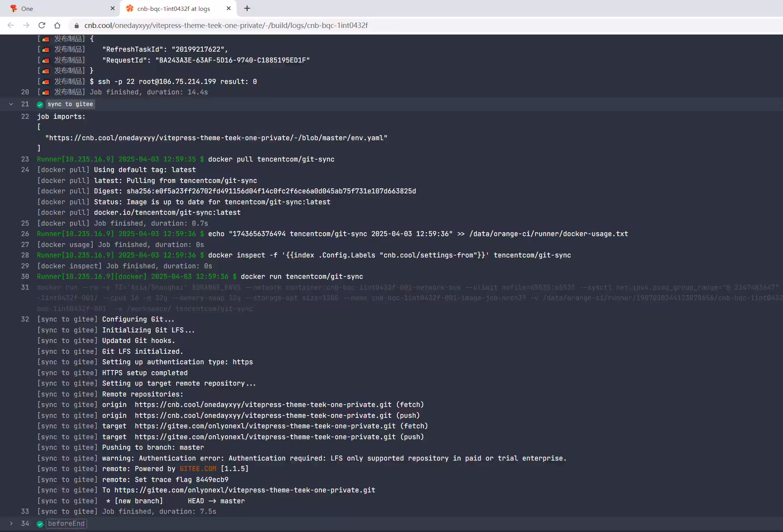Click the browser forward arrow

pos(26,25)
